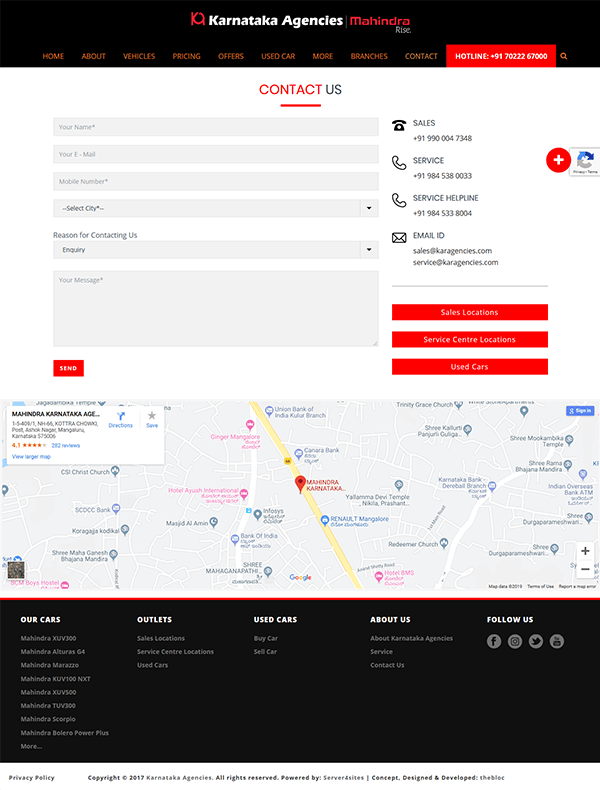This screenshot has height=790, width=600.
Task: Open View larger map link
Action: [31, 456]
